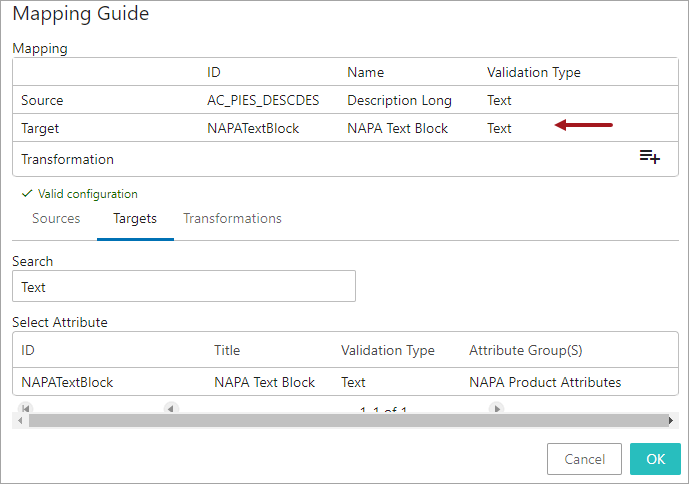
Task: Open the Transformations tab
Action: coord(232,218)
